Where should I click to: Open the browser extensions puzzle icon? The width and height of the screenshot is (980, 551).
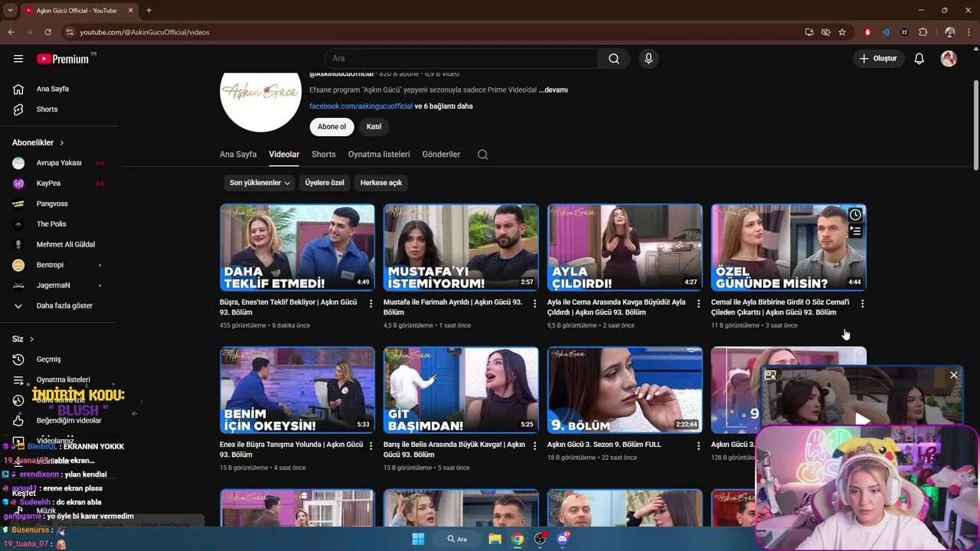(923, 32)
